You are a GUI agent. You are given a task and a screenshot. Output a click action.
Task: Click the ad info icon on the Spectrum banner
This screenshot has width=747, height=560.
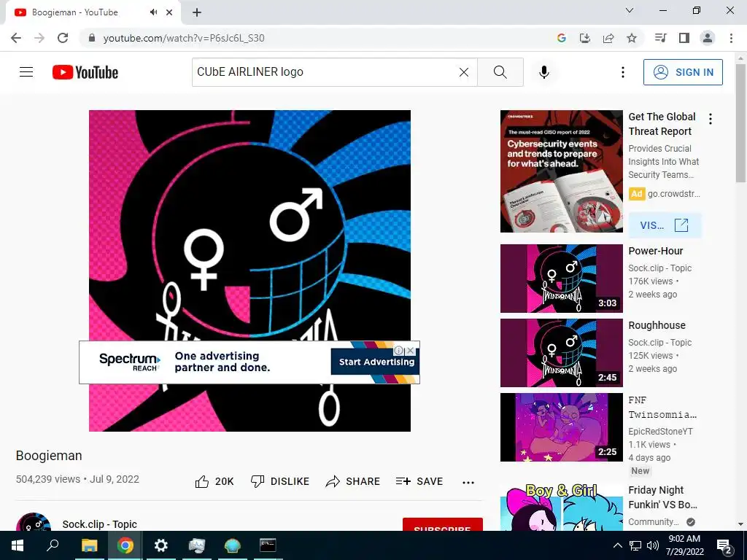[399, 351]
